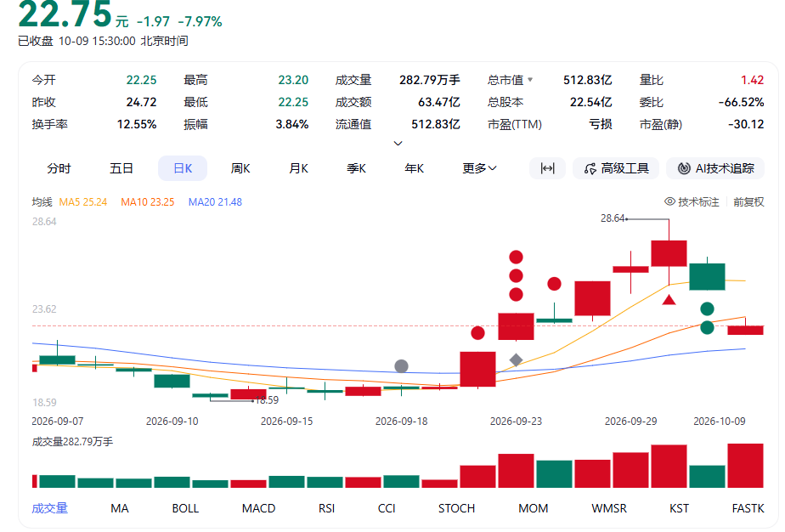Click the 28.64 high price label
Viewport: 785px width, 532px height.
tap(613, 218)
